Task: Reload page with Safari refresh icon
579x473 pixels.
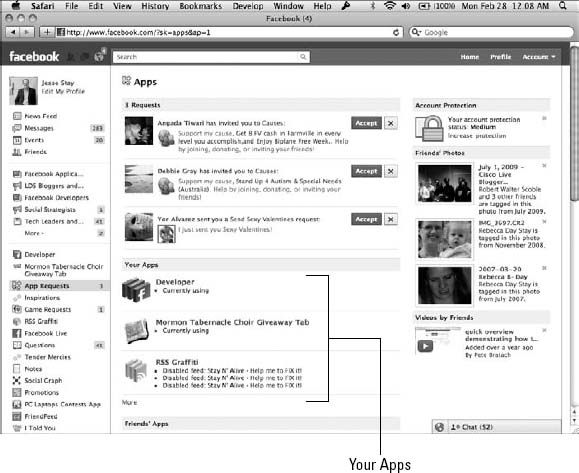Action: 396,32
